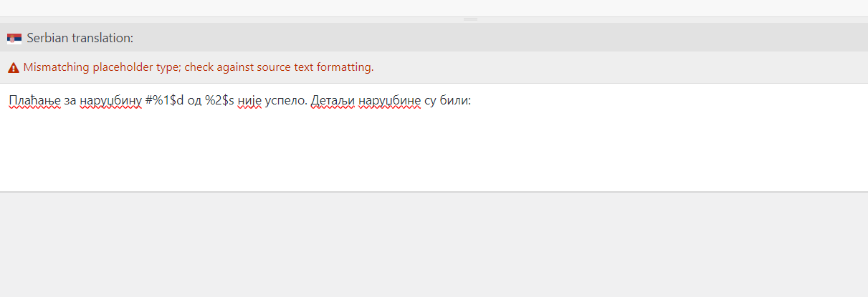The width and height of the screenshot is (868, 297).
Task: Click the Serbian flag icon
Action: click(x=14, y=38)
